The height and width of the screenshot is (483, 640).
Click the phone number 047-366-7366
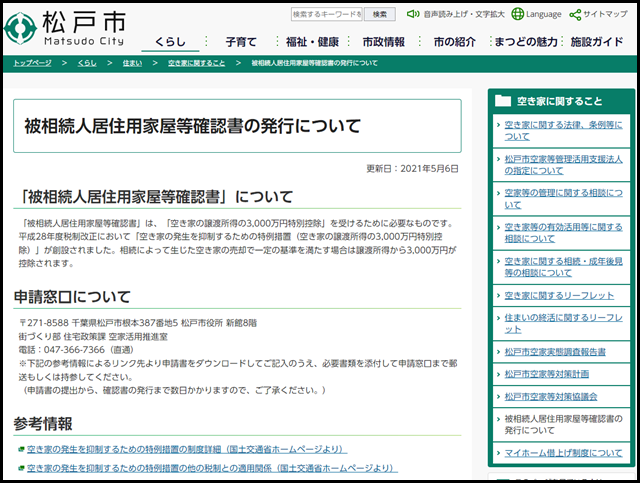pos(74,350)
